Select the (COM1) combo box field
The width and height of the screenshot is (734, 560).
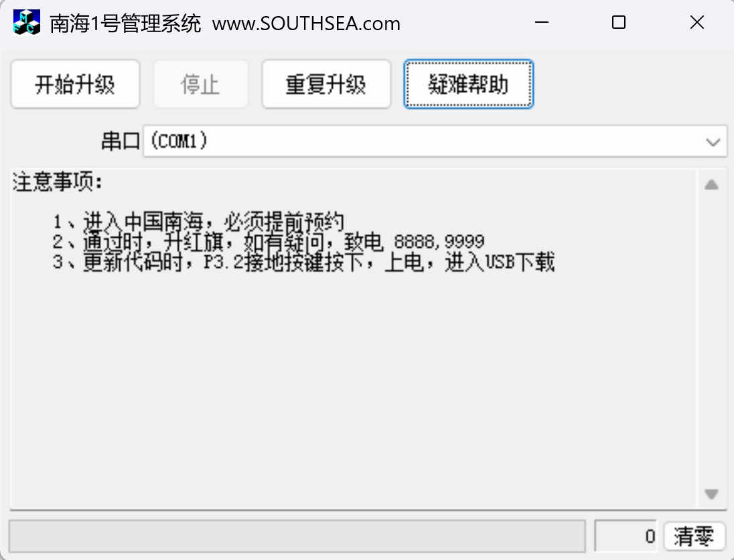[435, 141]
